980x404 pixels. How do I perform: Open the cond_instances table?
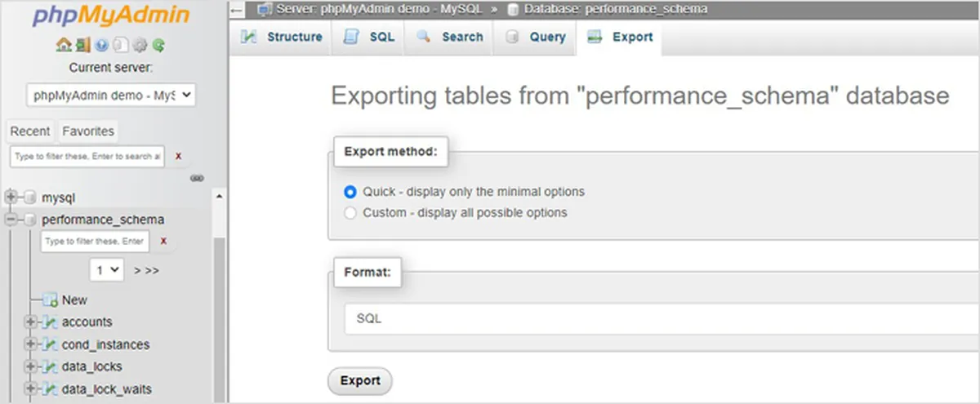point(105,344)
